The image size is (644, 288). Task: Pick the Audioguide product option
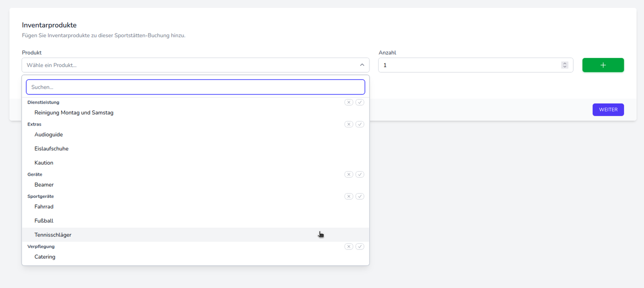pyautogui.click(x=49, y=135)
